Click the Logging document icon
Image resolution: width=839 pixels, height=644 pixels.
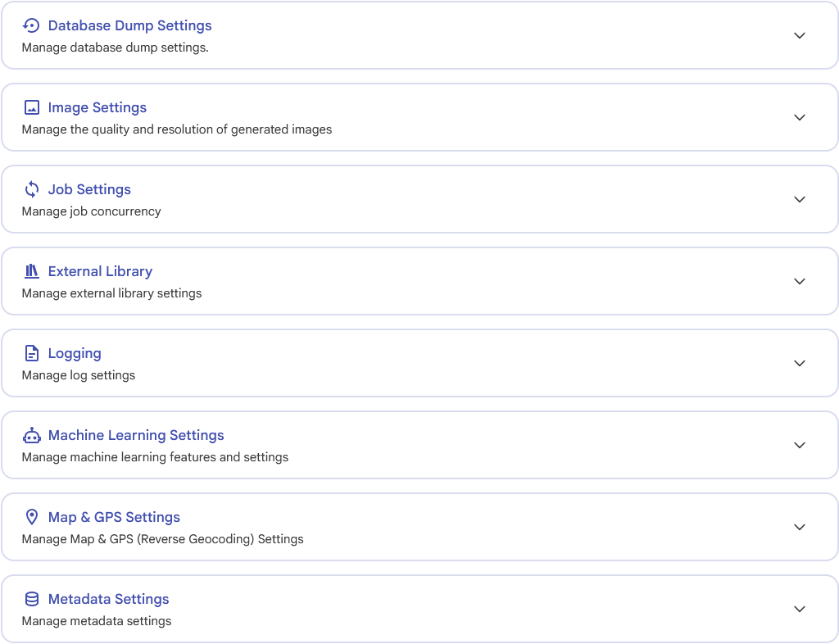tap(31, 353)
